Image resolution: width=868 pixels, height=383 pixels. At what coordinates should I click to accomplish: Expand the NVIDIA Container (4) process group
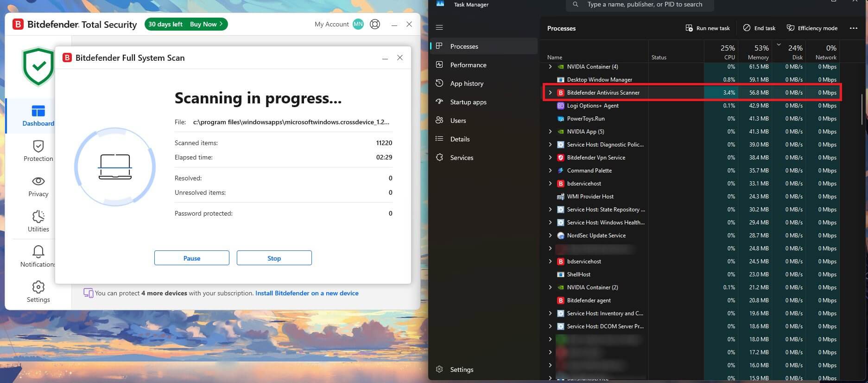pyautogui.click(x=550, y=67)
